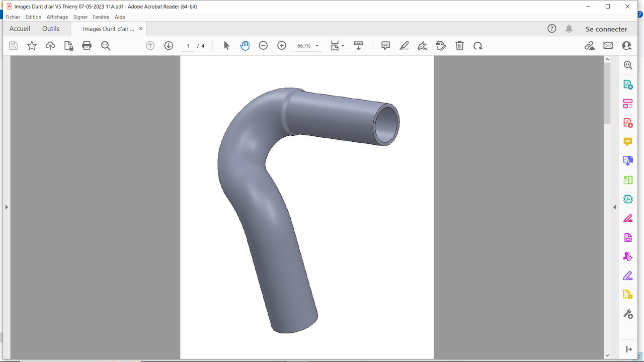Open Combine files sidebar tool

pyautogui.click(x=628, y=161)
